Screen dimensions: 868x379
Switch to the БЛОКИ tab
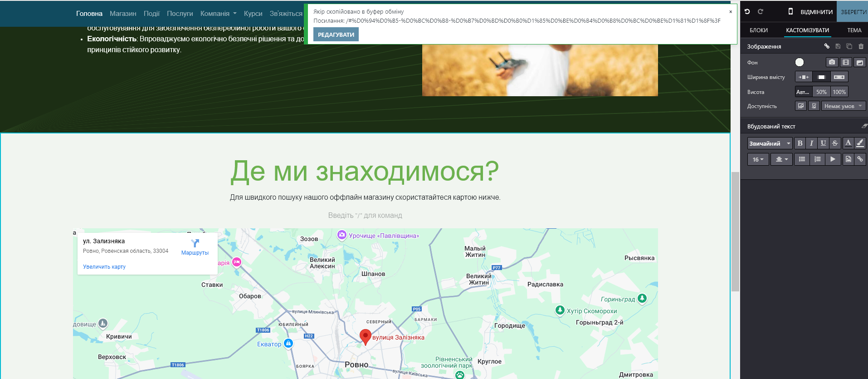tap(758, 30)
